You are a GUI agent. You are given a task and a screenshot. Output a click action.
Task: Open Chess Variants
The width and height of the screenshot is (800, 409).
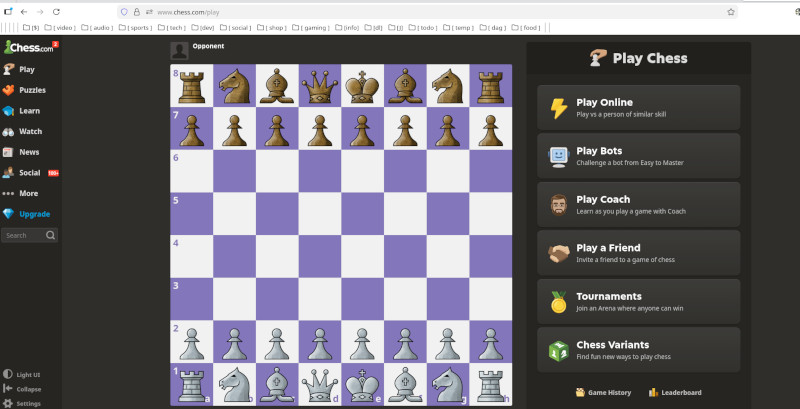point(638,350)
